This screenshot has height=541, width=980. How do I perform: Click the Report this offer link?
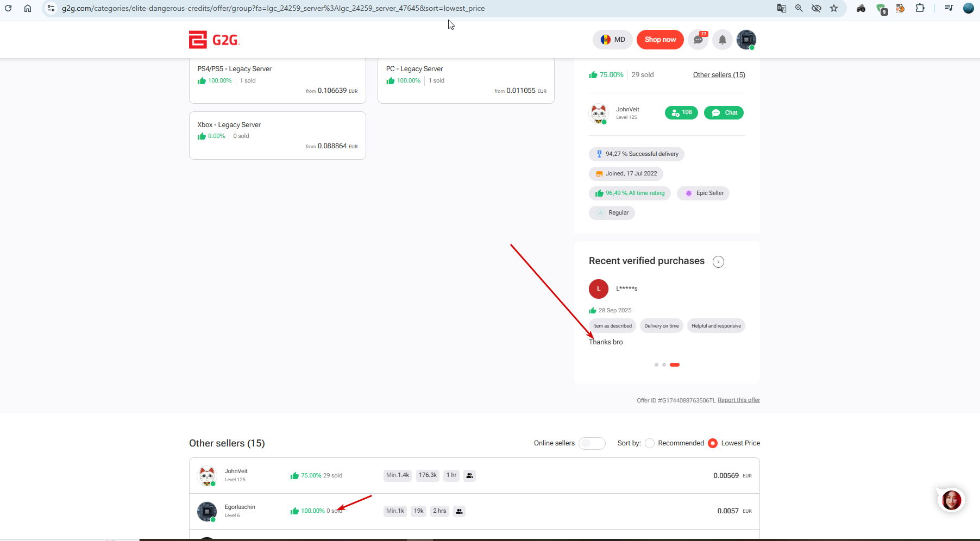(x=739, y=400)
